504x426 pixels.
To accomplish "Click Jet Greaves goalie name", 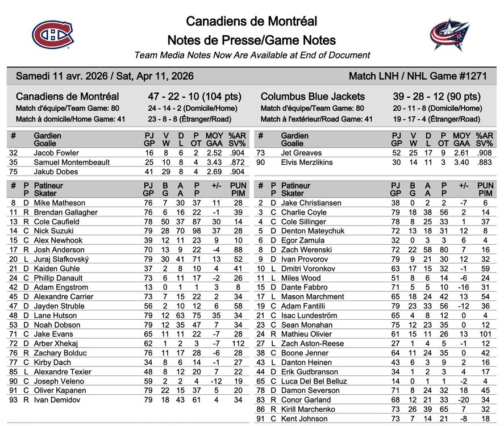I will [301, 153].
